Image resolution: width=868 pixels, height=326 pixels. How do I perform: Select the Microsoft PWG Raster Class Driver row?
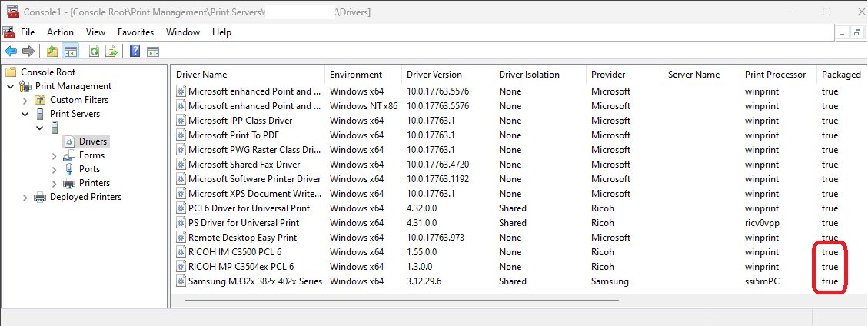[519, 150]
